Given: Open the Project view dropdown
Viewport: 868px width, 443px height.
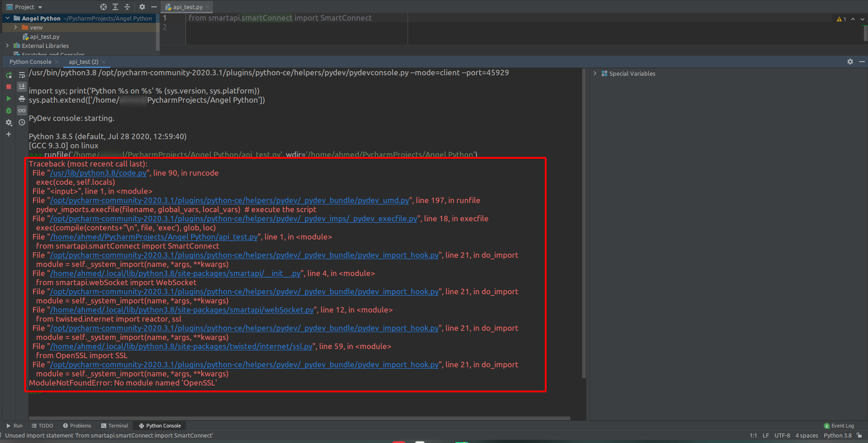Looking at the screenshot, I should click(24, 7).
